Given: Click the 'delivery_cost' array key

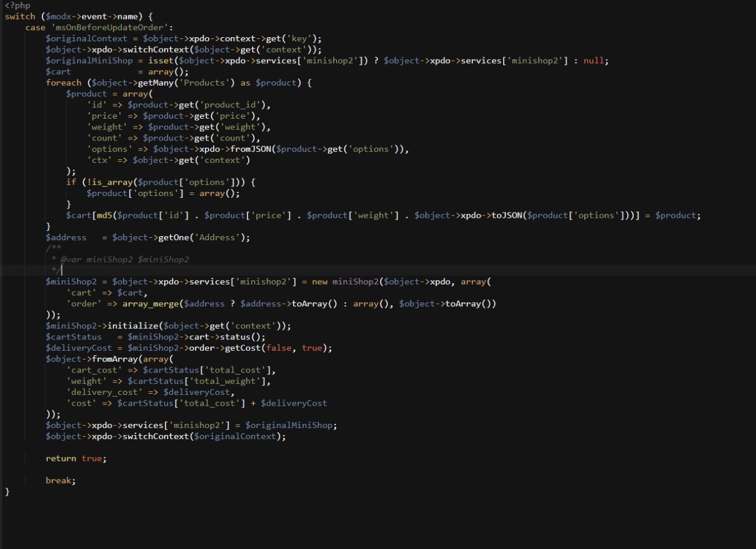Looking at the screenshot, I should click(105, 392).
